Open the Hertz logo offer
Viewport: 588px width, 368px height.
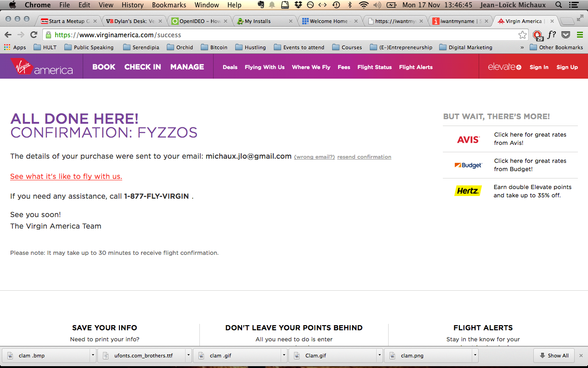[x=468, y=191]
